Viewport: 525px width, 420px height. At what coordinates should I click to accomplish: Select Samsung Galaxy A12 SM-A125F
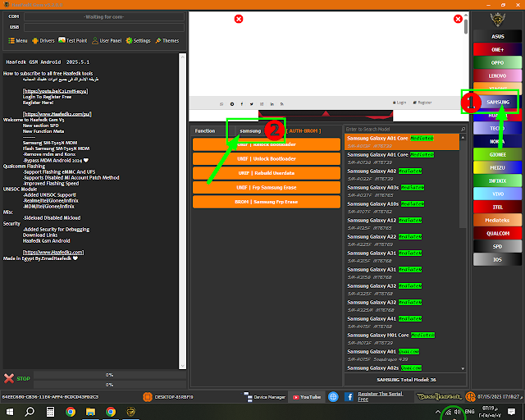(402, 224)
